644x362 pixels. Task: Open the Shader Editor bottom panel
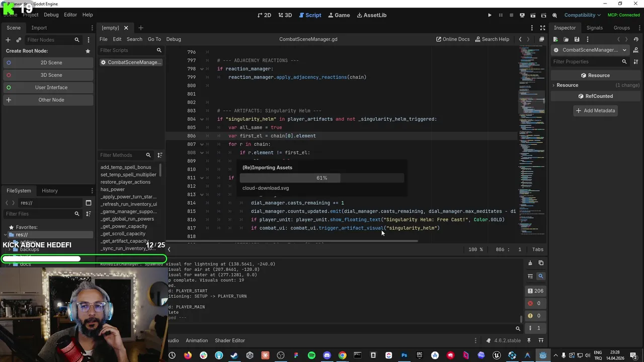pos(230,340)
